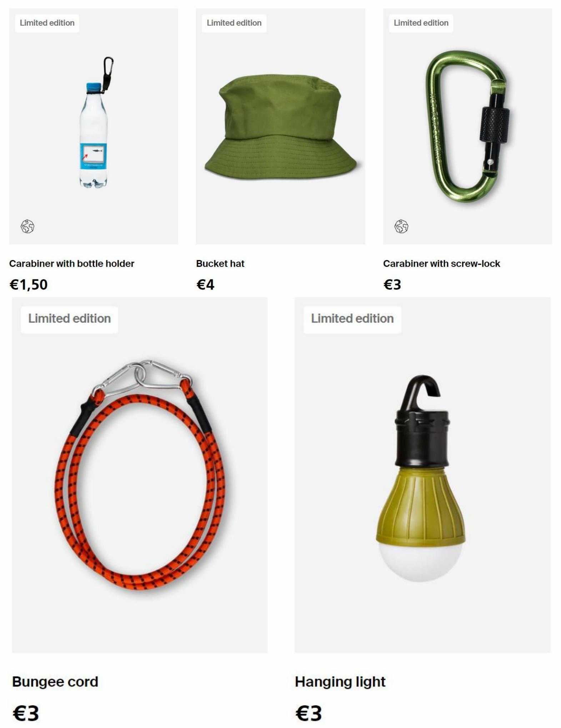
Task: Click the €4 price under Bucket hat
Action: [x=205, y=285]
